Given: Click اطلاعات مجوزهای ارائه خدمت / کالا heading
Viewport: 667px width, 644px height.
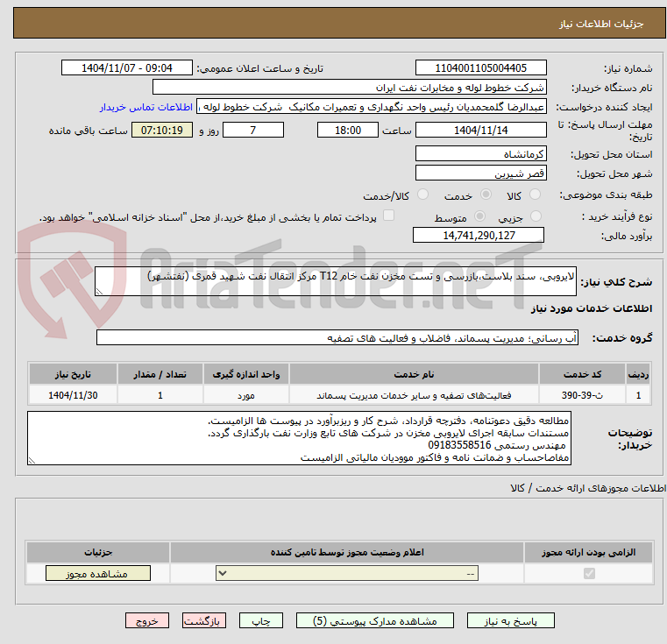Looking at the screenshot, I should click(588, 488).
